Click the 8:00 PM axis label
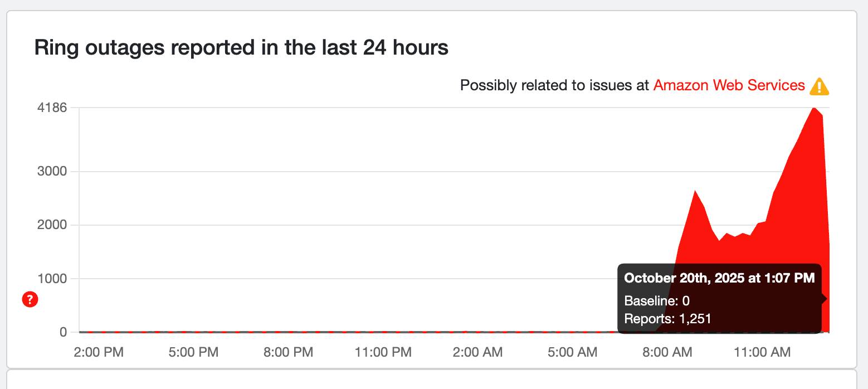Screen dimensions: 868x389 (287, 352)
